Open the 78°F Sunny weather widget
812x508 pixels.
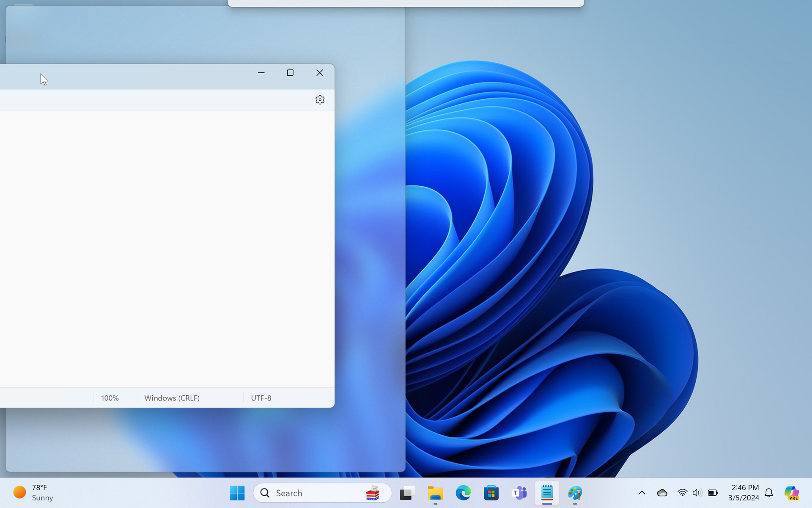coord(34,493)
